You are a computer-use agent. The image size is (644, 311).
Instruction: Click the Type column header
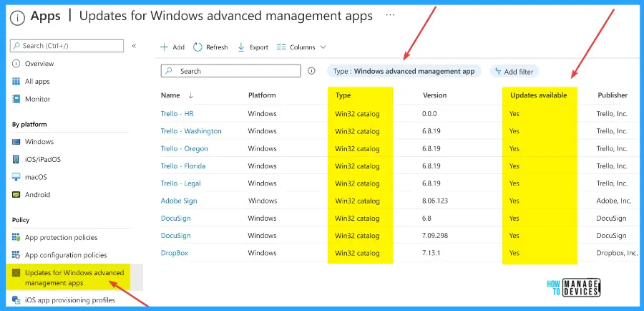(x=343, y=95)
